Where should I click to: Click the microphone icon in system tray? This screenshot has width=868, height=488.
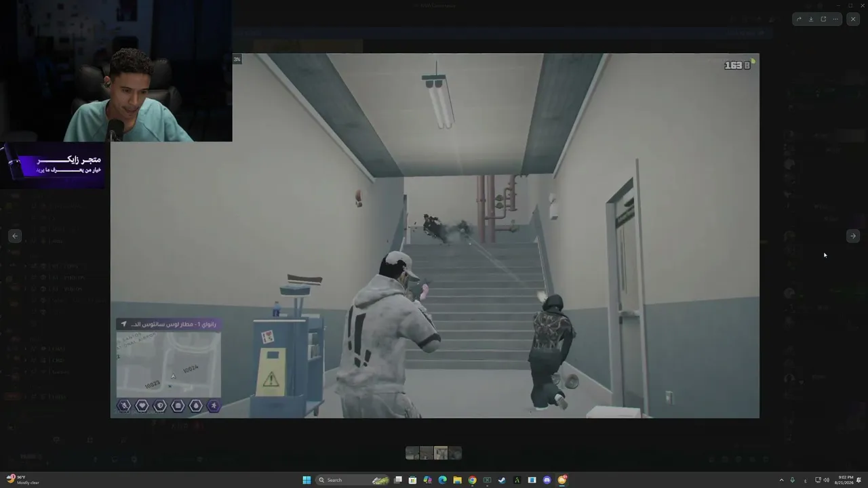pyautogui.click(x=792, y=480)
